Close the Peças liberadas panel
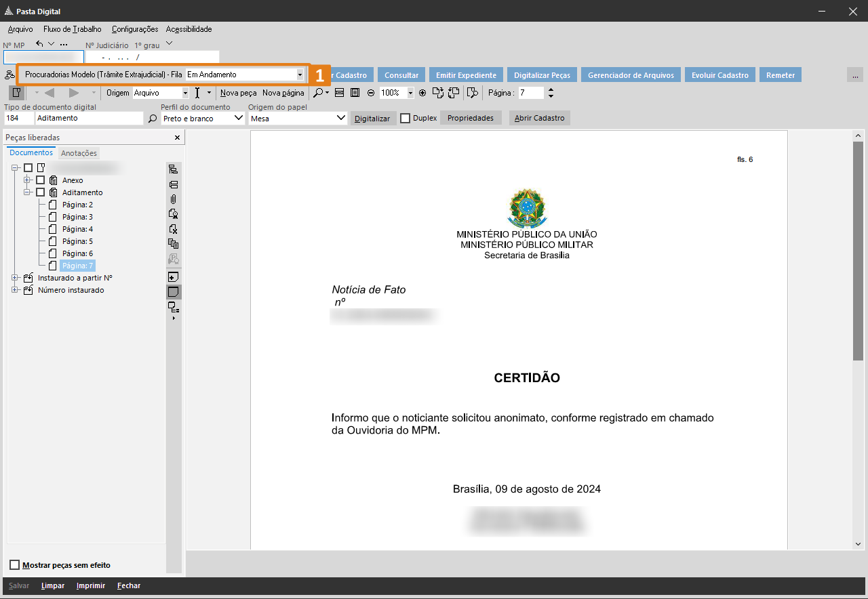 click(x=178, y=138)
